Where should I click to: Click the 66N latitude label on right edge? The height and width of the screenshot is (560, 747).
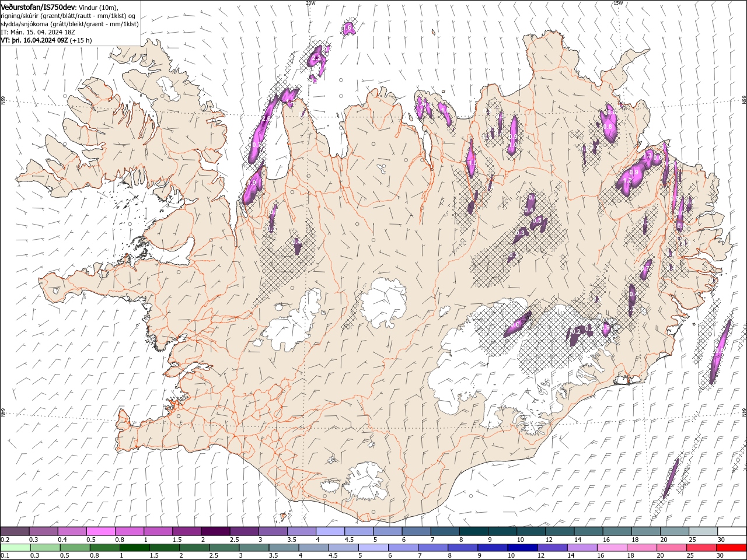click(x=744, y=100)
